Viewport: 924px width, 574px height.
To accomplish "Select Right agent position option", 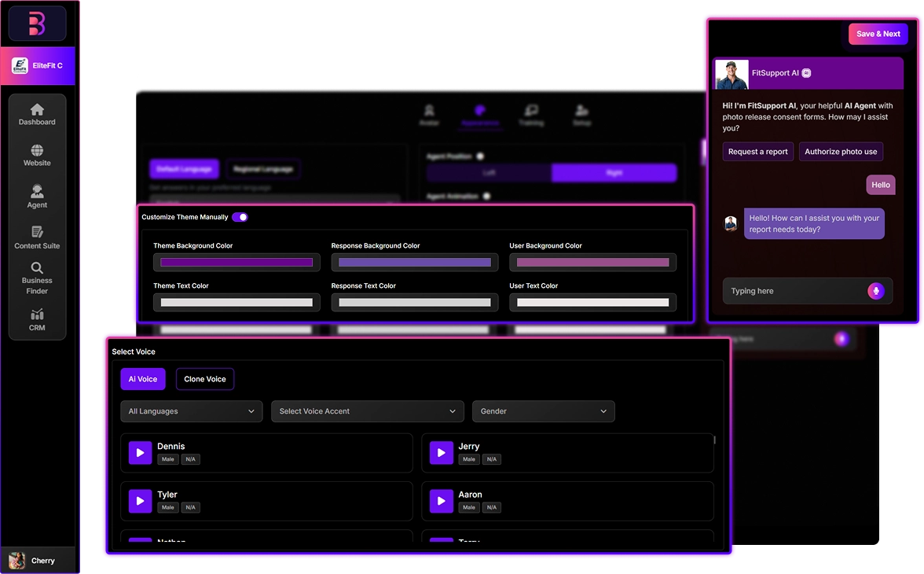I will (x=614, y=173).
